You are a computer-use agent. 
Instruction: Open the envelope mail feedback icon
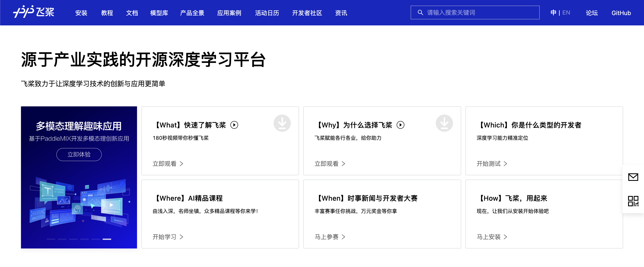pos(633,177)
